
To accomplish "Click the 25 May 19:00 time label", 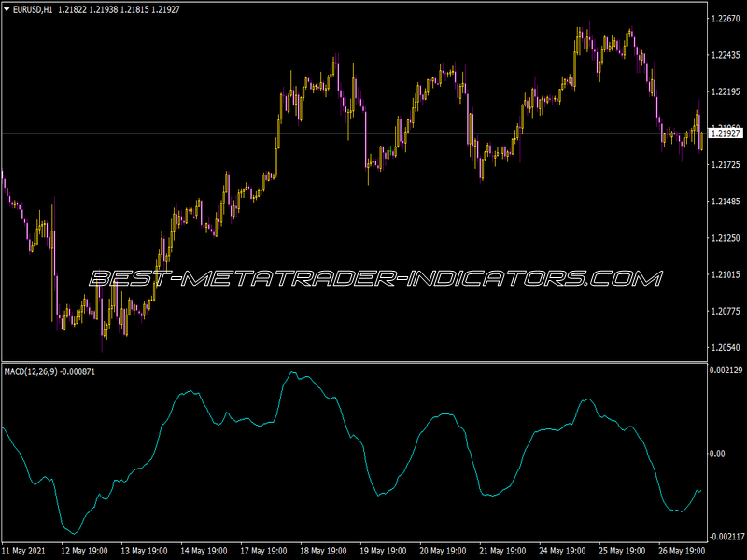I will click(622, 551).
